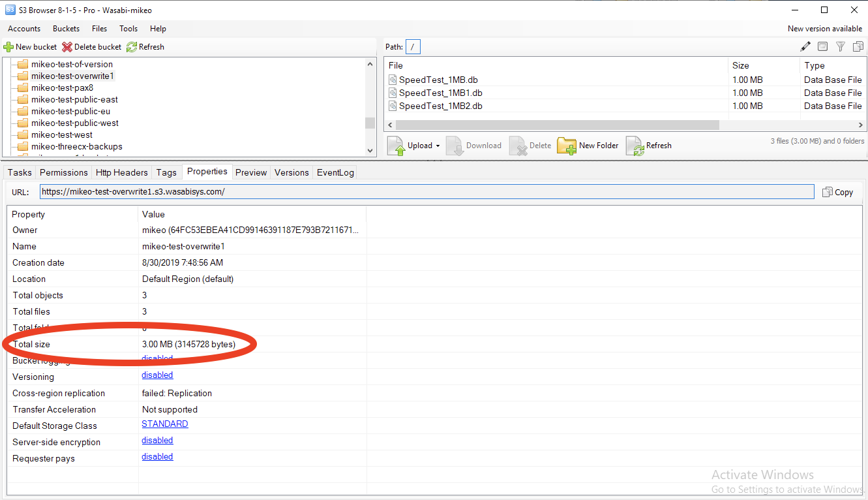The width and height of the screenshot is (868, 500).
Task: Click the Server-side encryption disabled link
Action: click(x=157, y=441)
